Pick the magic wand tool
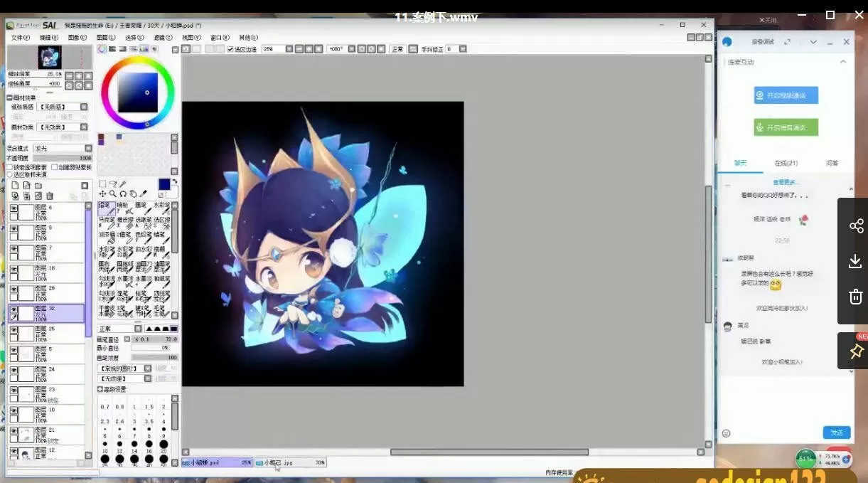The width and height of the screenshot is (868, 483). pos(122,184)
